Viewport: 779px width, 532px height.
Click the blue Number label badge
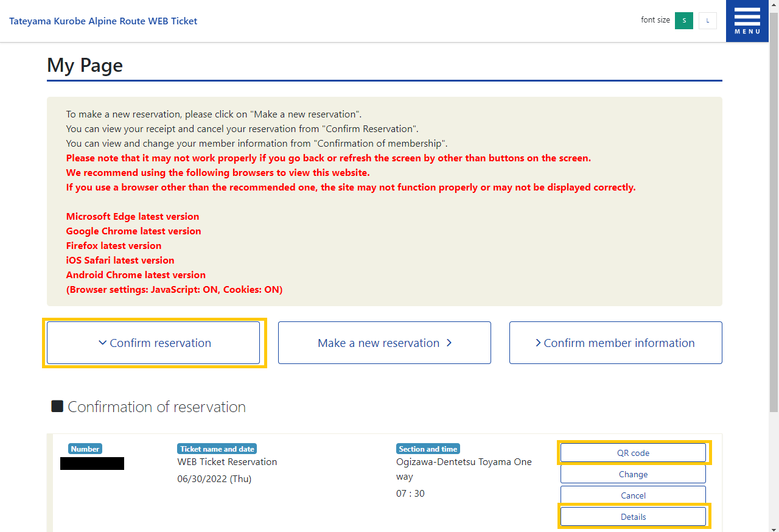[x=85, y=449]
